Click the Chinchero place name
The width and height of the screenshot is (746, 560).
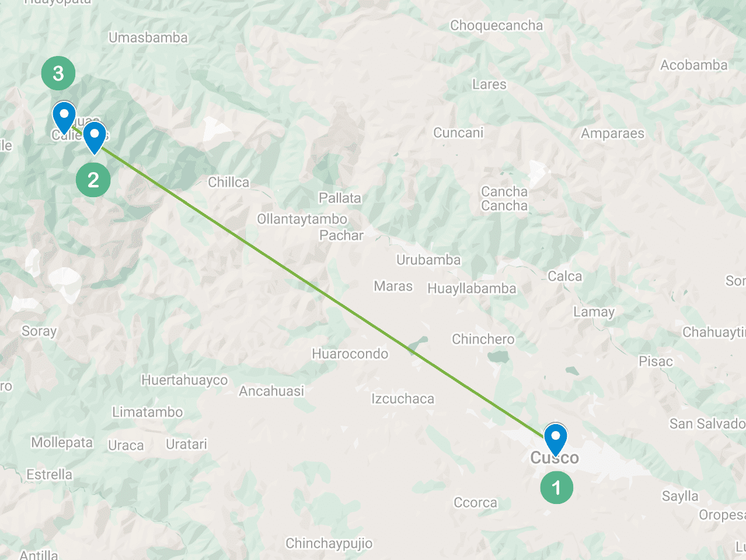pyautogui.click(x=483, y=339)
